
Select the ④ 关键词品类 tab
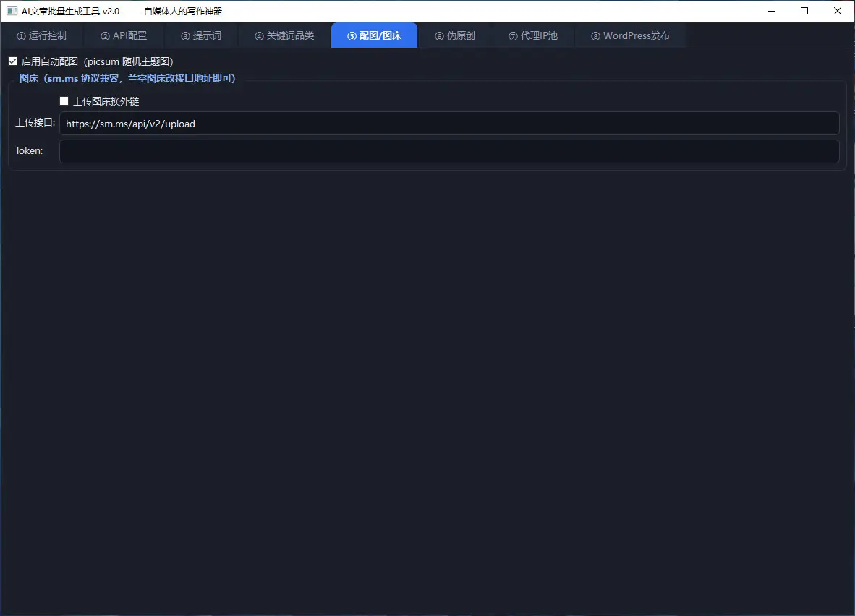(284, 35)
